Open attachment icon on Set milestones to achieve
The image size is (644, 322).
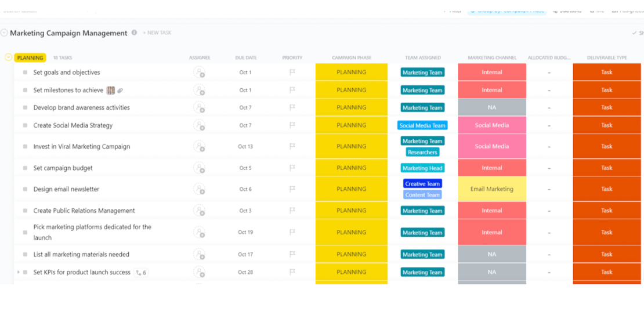coord(120,91)
